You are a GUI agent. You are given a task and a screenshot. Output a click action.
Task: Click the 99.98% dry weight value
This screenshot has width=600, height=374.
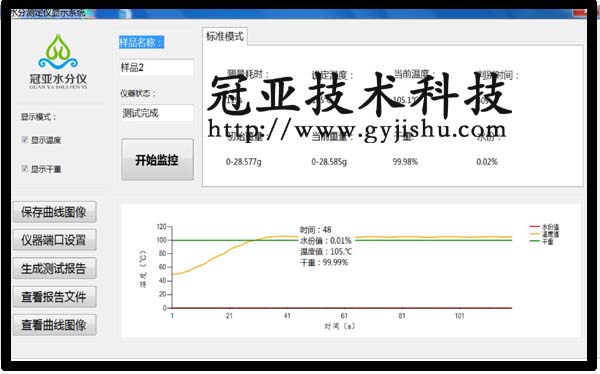(405, 162)
